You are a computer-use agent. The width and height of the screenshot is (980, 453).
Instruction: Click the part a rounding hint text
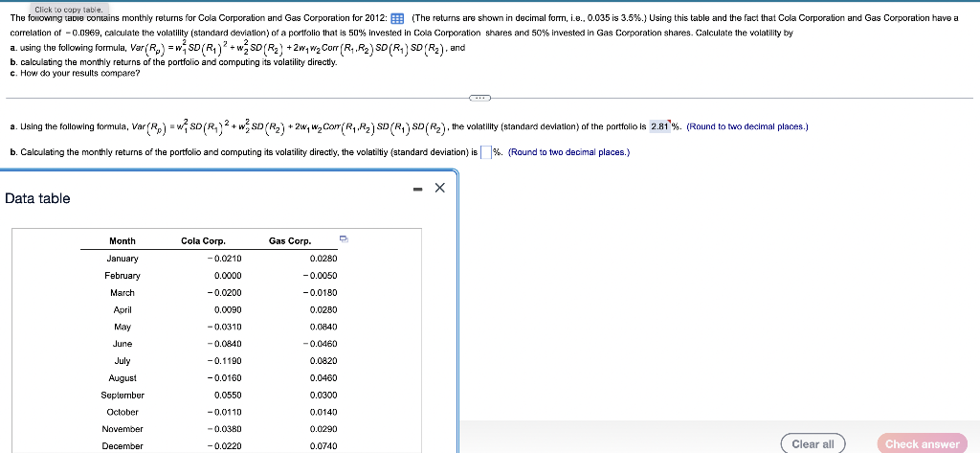(x=747, y=126)
